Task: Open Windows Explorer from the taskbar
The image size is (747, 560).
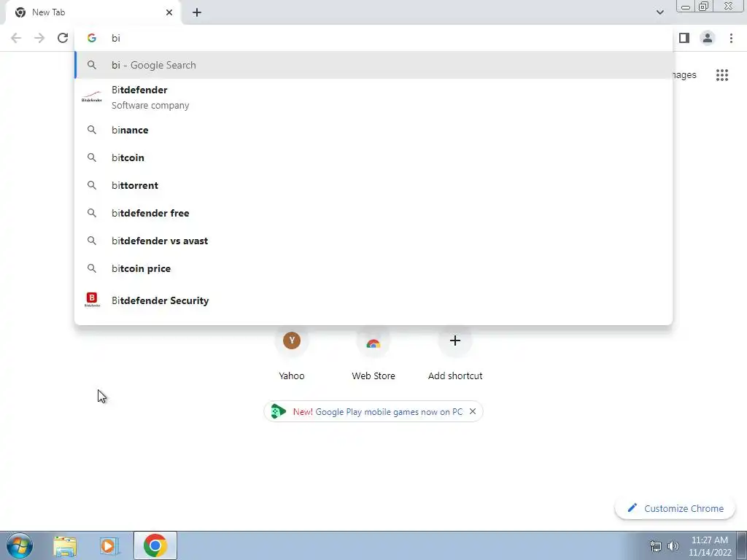Action: coord(65,545)
